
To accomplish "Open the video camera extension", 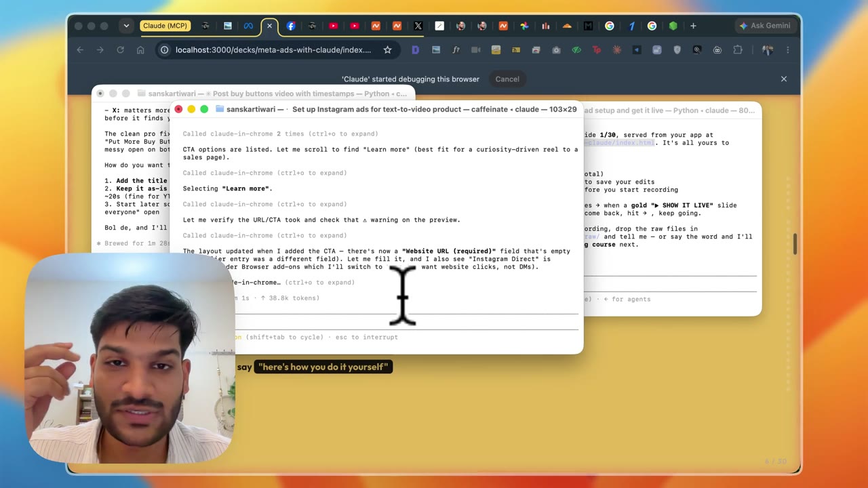I will 476,49.
